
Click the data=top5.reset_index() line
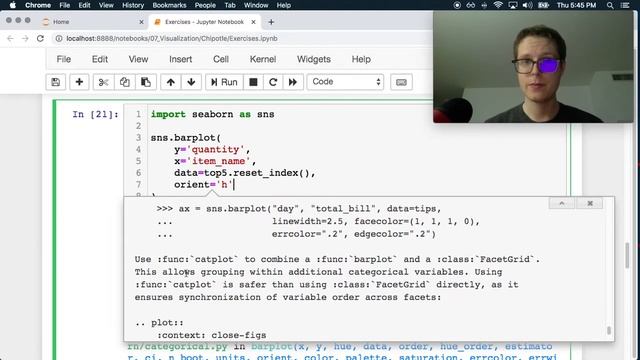click(245, 173)
